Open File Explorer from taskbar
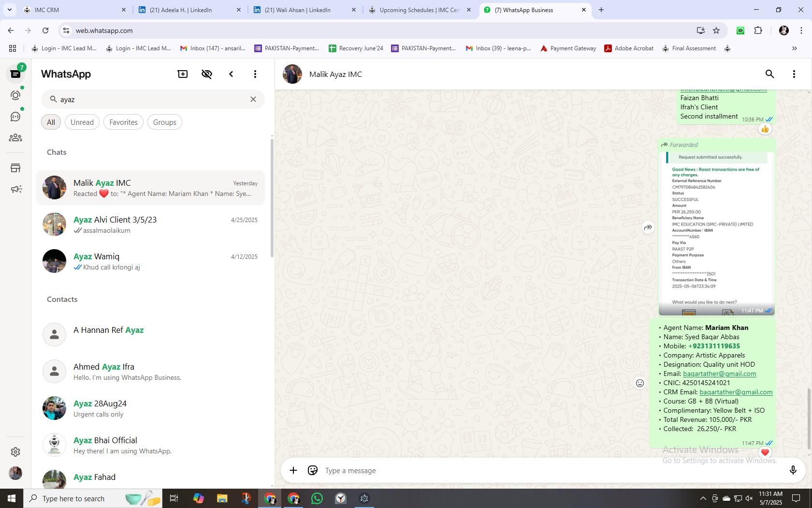 tap(222, 498)
